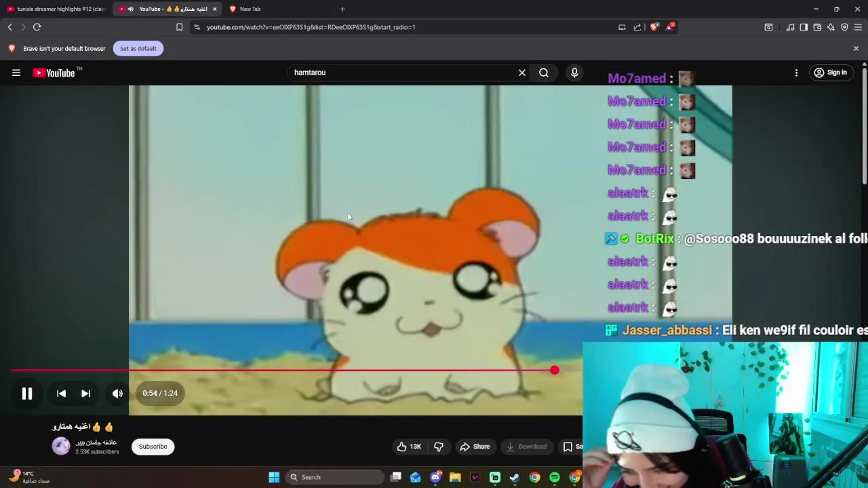Go back in browser history
Viewport: 868px width, 488px height.
(x=9, y=27)
